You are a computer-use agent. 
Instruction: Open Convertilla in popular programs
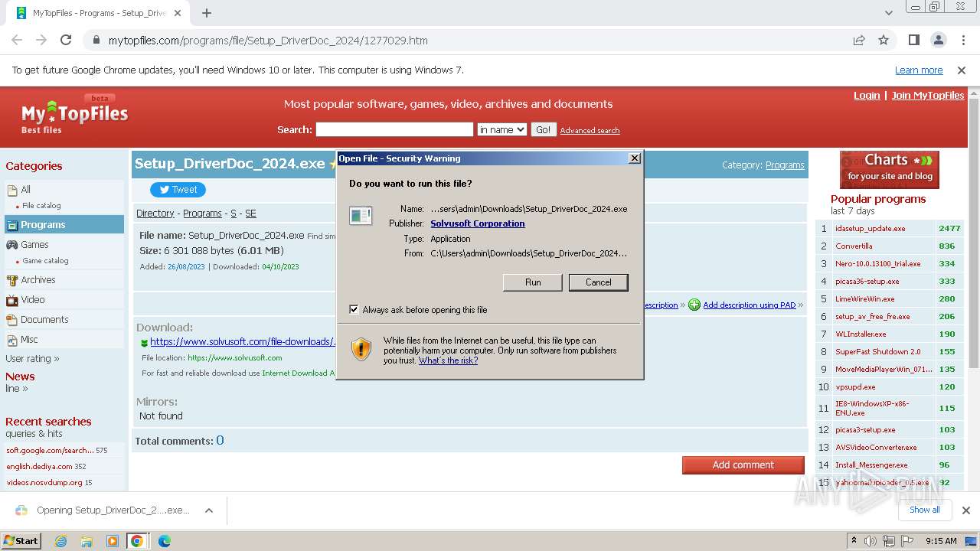pos(854,246)
